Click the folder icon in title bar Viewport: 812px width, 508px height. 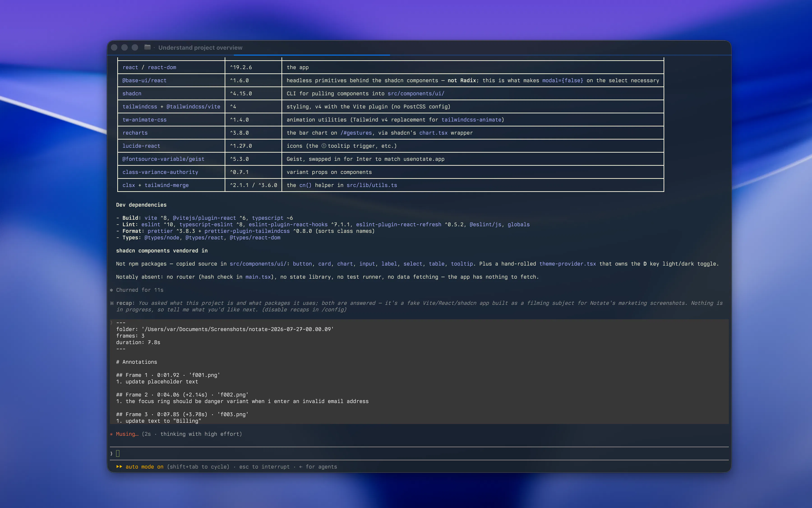tap(147, 47)
